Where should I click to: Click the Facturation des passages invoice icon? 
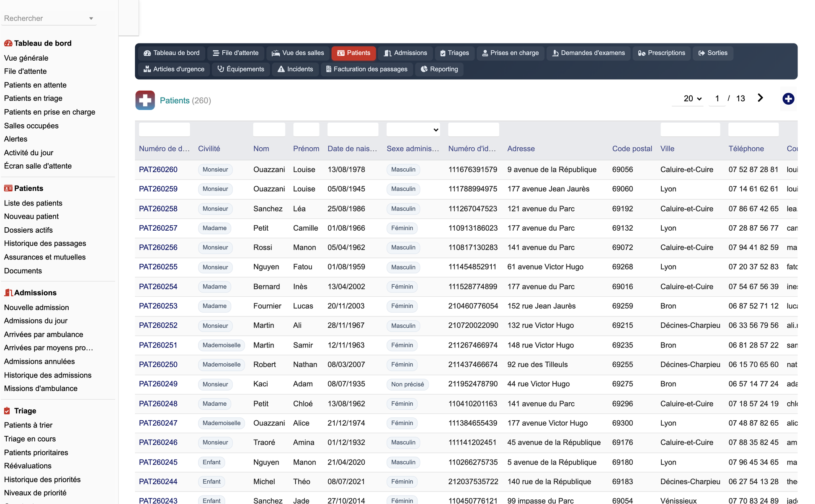(x=329, y=69)
